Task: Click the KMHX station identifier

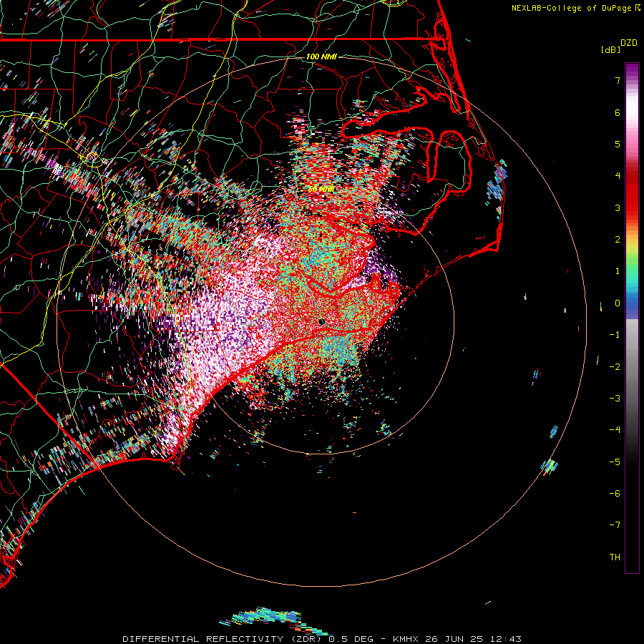Action: coord(406,639)
